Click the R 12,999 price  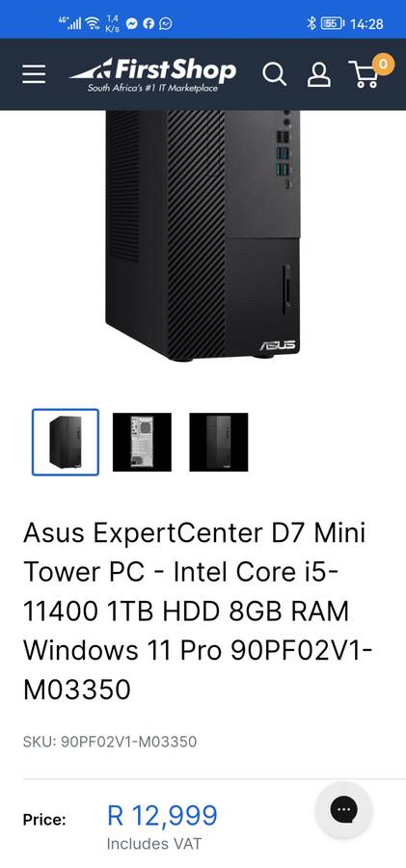pos(162,815)
